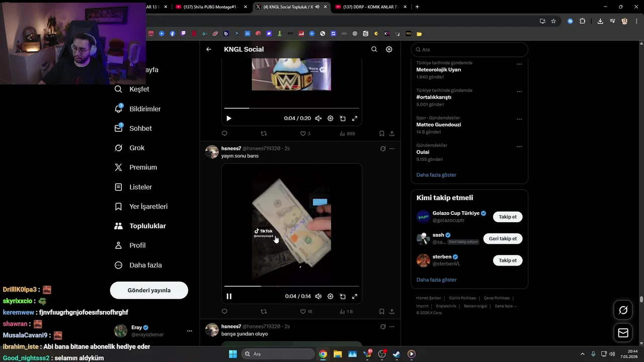Enable picture-in-picture on 0:20 video
644x362 pixels.
[343, 118]
